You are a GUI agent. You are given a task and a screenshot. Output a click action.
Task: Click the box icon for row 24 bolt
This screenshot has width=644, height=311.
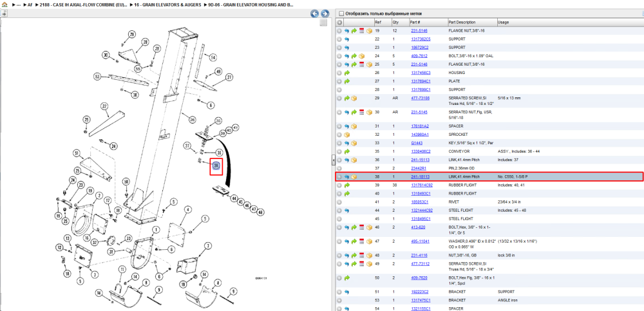click(x=362, y=56)
